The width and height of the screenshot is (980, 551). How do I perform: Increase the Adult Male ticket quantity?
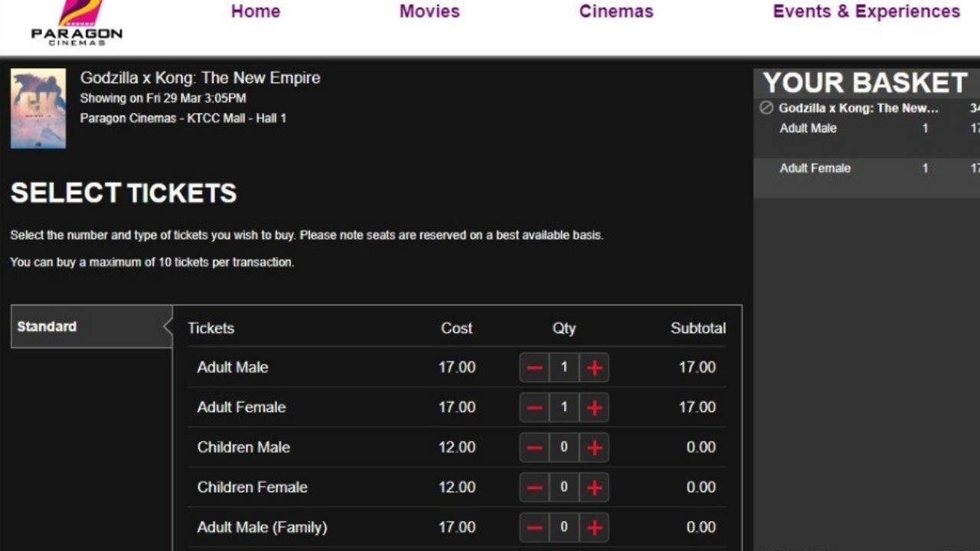click(x=594, y=367)
